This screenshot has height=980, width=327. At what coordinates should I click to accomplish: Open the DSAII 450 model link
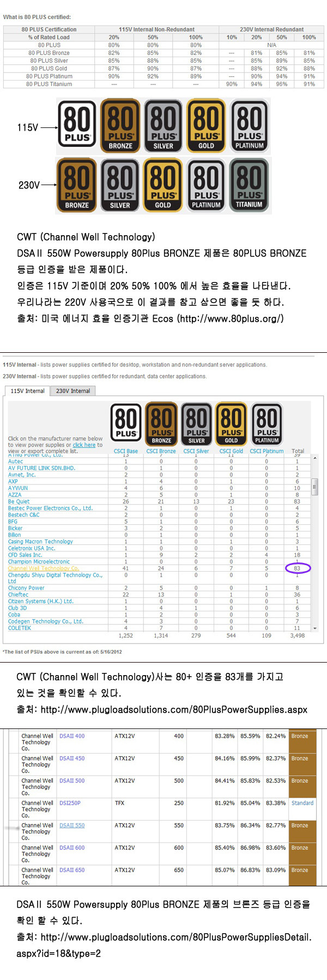72,758
